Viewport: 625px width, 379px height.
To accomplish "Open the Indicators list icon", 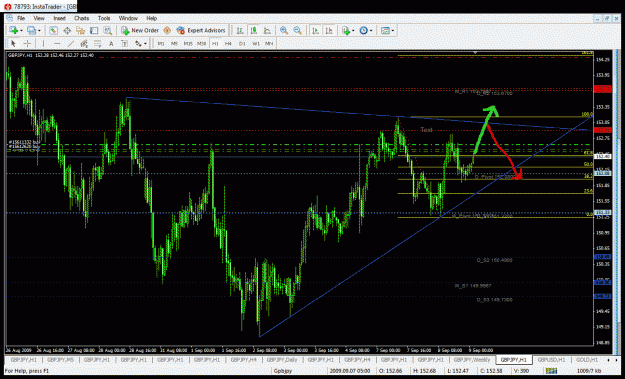I will click(x=345, y=30).
